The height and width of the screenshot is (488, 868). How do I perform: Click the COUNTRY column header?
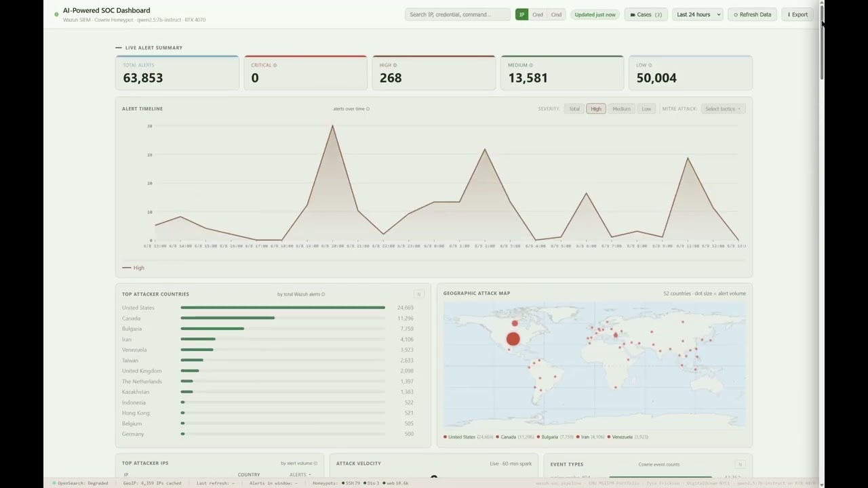click(x=249, y=475)
